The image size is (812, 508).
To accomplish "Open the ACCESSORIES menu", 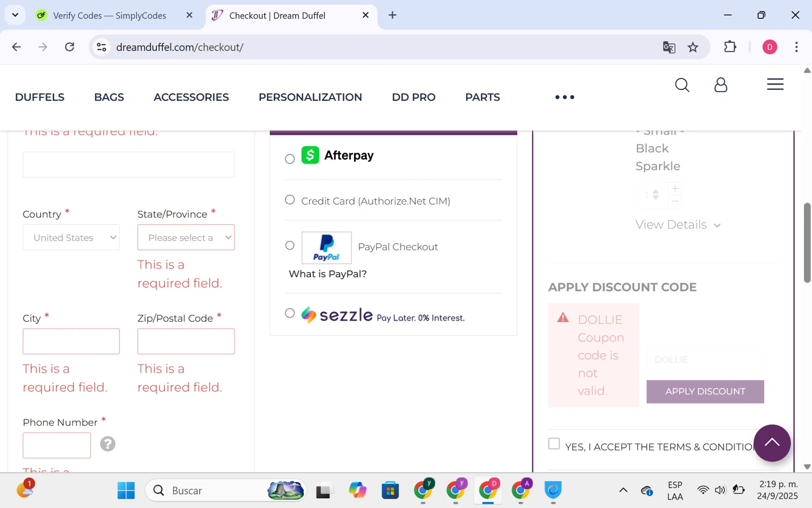I will pos(191,97).
